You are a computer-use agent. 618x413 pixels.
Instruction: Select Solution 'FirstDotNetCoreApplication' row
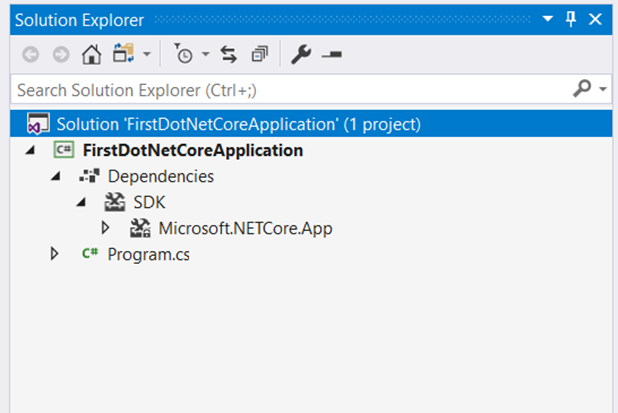311,124
